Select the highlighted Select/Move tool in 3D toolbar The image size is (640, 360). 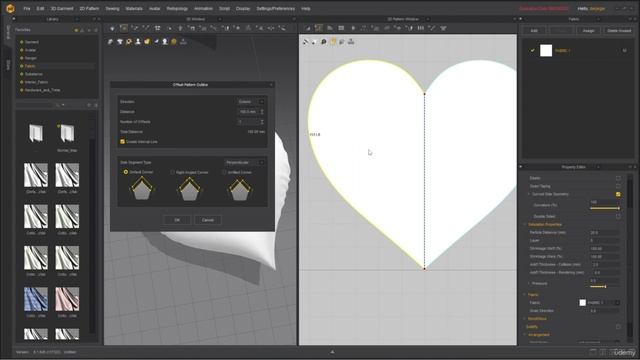pyautogui.click(x=124, y=28)
